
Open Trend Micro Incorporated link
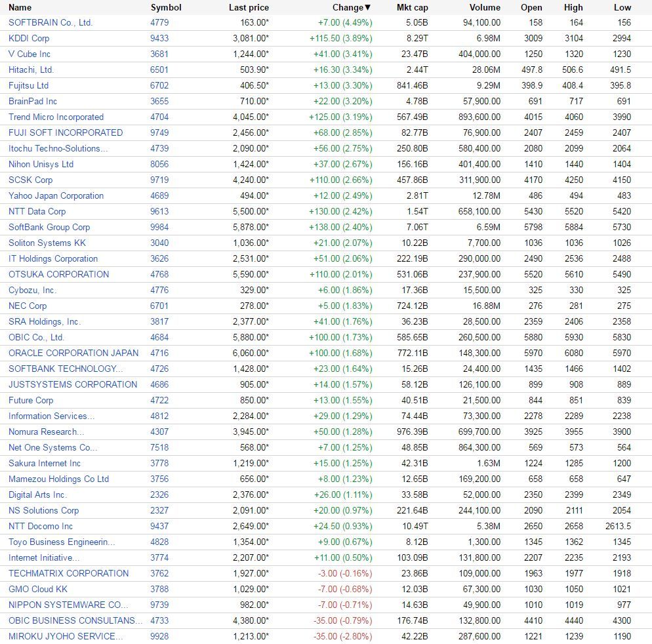click(x=56, y=117)
